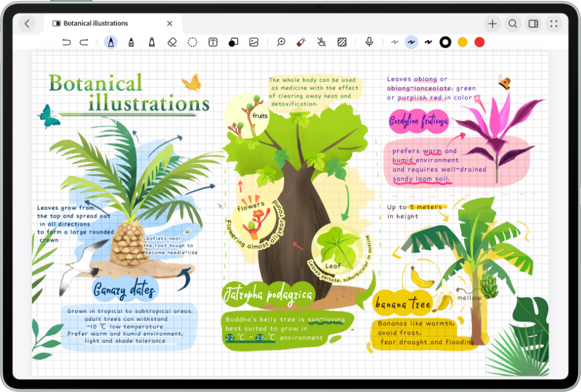This screenshot has height=392, width=581.
Task: Open the Eraser tool
Action: 172,42
